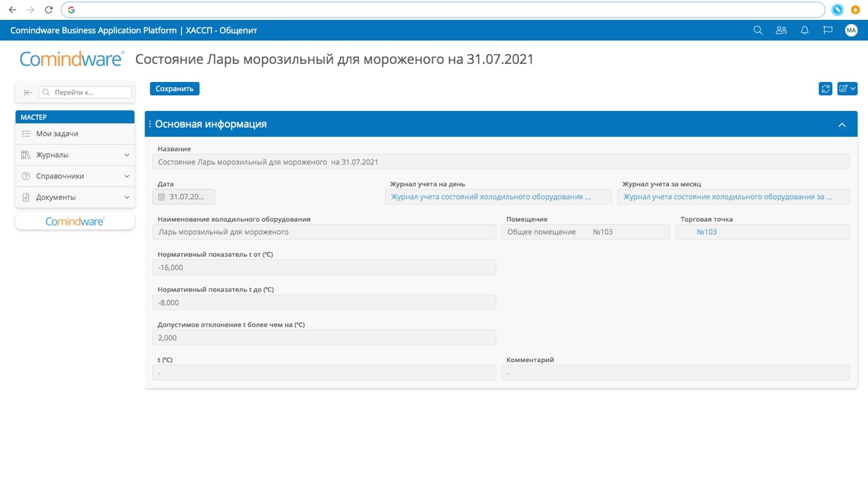
Task: Expand the Документы menu section
Action: coord(75,197)
